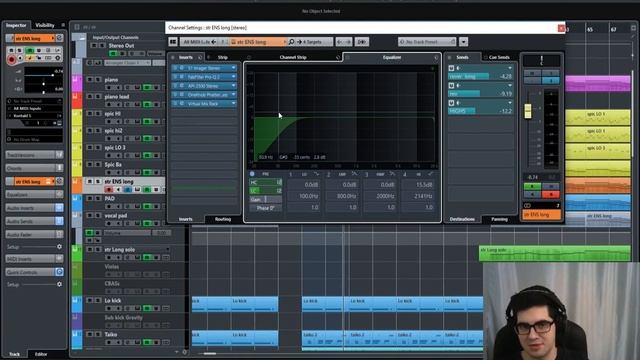640x360 pixels.
Task: Click the Equalizers section icon in Inspector
Action: 59,195
